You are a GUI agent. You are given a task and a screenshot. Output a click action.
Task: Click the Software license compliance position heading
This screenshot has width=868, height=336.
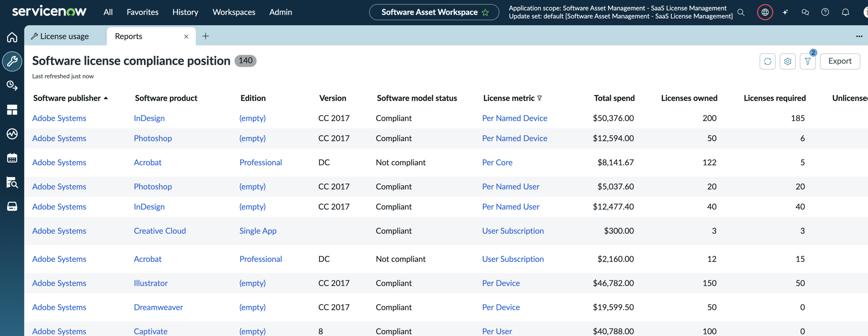131,61
